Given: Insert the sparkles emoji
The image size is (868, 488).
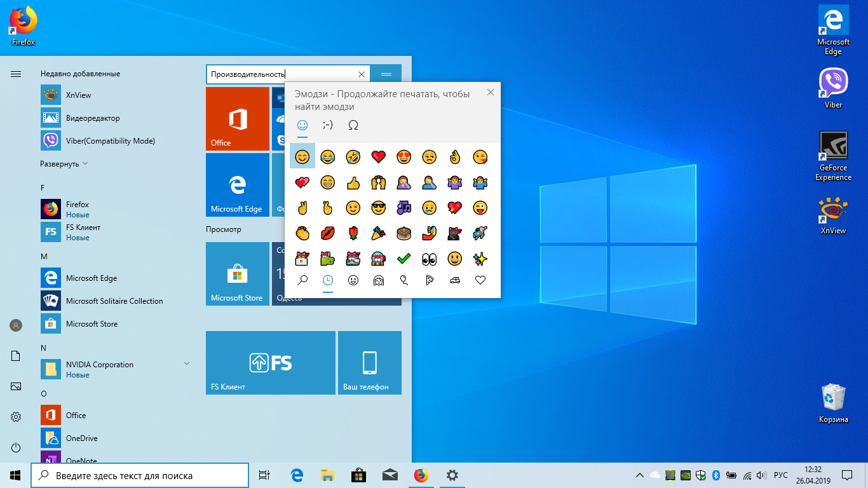Looking at the screenshot, I should point(480,259).
